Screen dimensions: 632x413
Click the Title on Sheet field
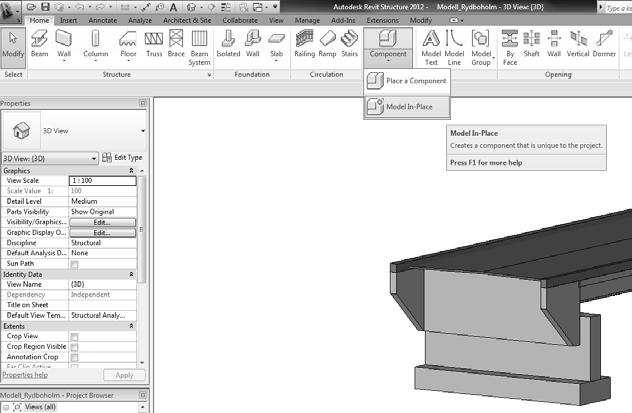(x=102, y=305)
